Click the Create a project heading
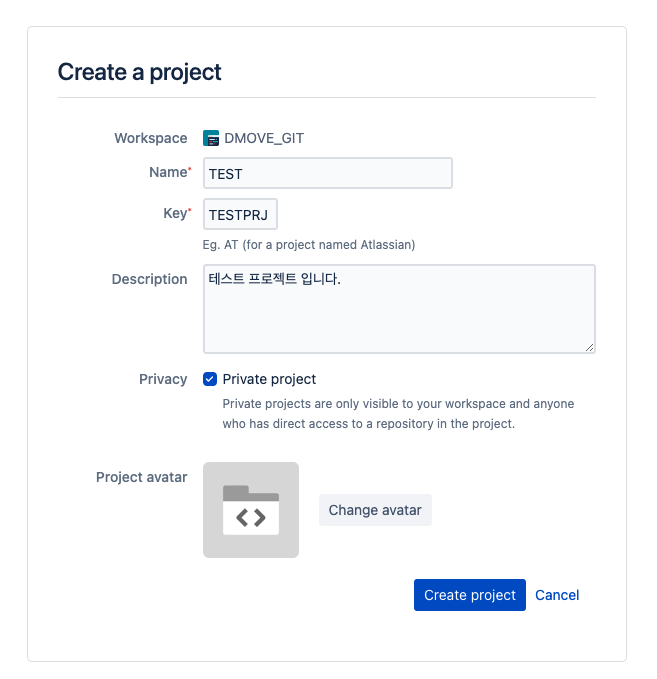 [x=140, y=72]
